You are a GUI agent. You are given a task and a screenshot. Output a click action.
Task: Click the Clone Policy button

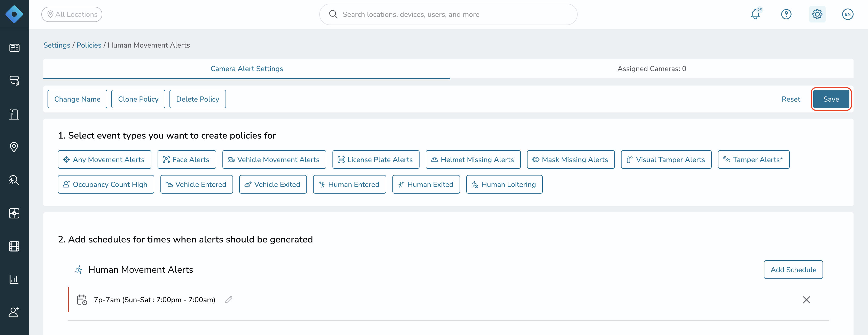[138, 99]
